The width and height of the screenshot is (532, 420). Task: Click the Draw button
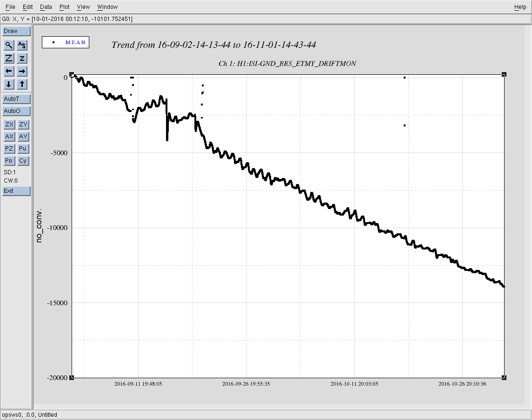pos(16,31)
